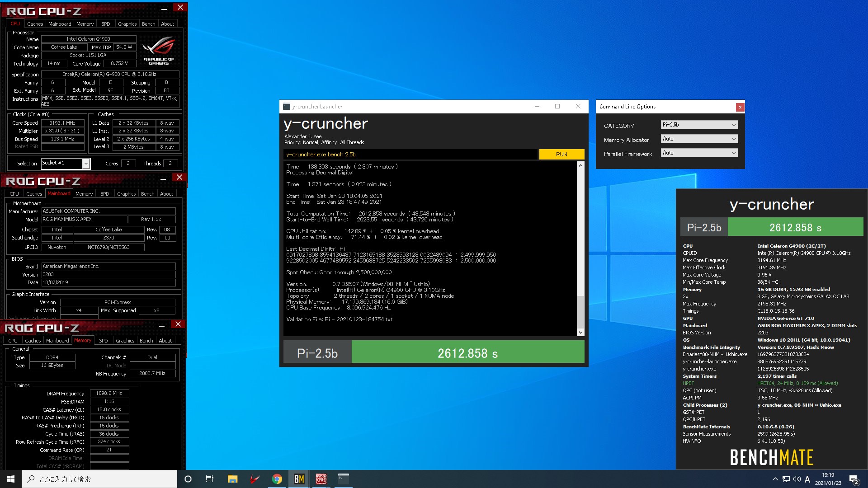Open the ROG CPU-Z taskbar icon
The width and height of the screenshot is (868, 488).
tap(321, 479)
